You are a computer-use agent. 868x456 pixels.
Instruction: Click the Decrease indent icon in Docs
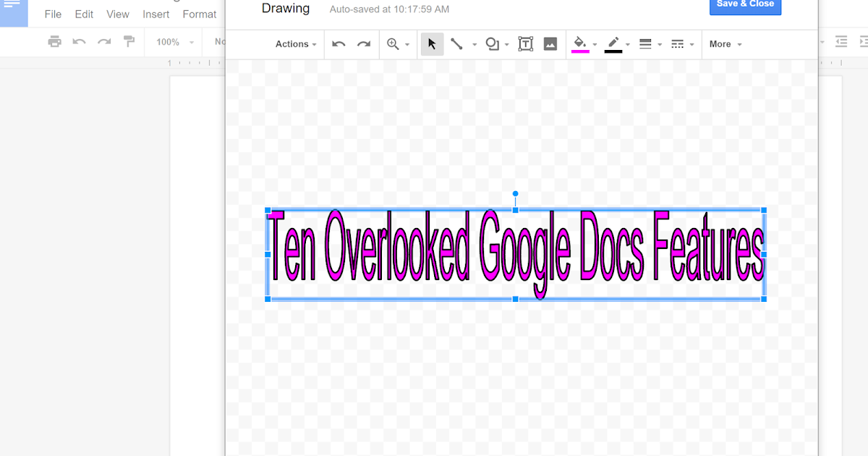point(841,42)
